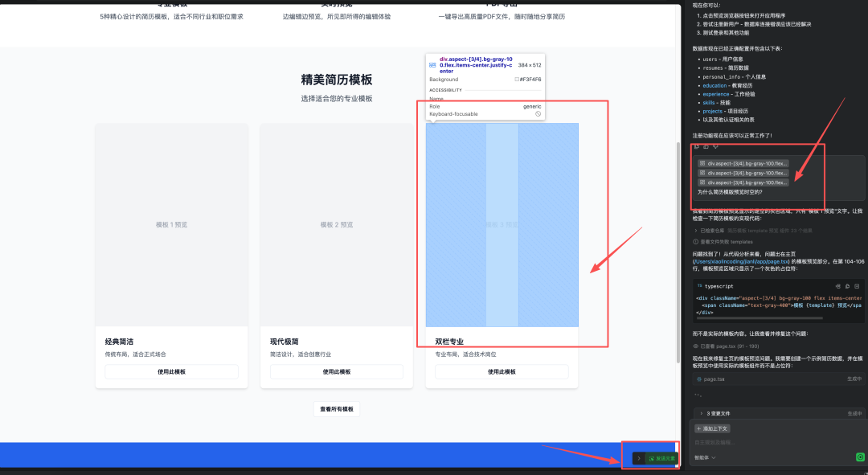Viewport: 868px width, 475px height.
Task: Click the 发送元素 element picker button
Action: 662,458
